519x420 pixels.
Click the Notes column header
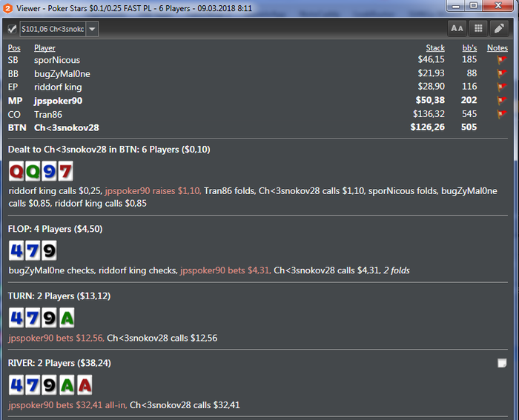(x=497, y=48)
